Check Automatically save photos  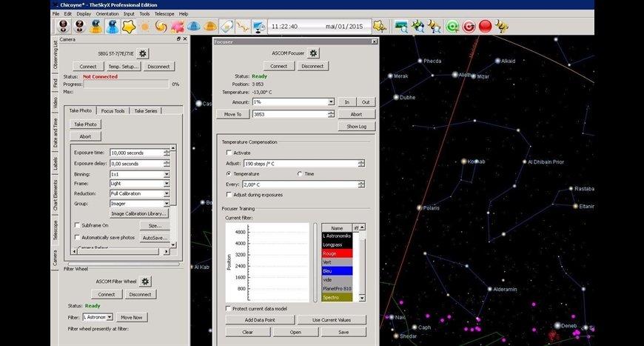[78, 237]
